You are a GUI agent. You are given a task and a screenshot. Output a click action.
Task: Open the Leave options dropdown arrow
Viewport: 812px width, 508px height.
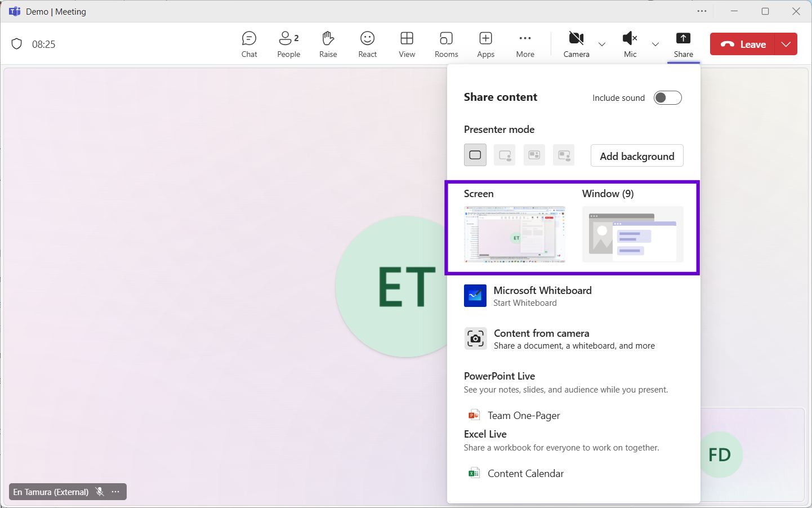tap(786, 44)
